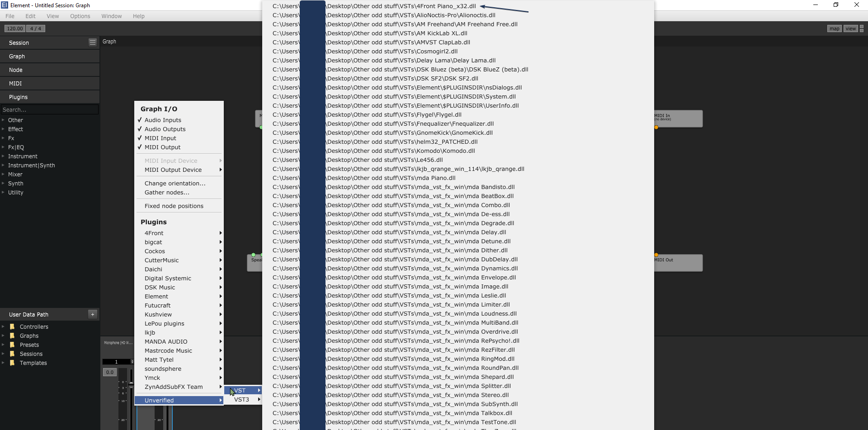This screenshot has width=868, height=430.
Task: Toggle Fixed node positions option
Action: (179, 206)
